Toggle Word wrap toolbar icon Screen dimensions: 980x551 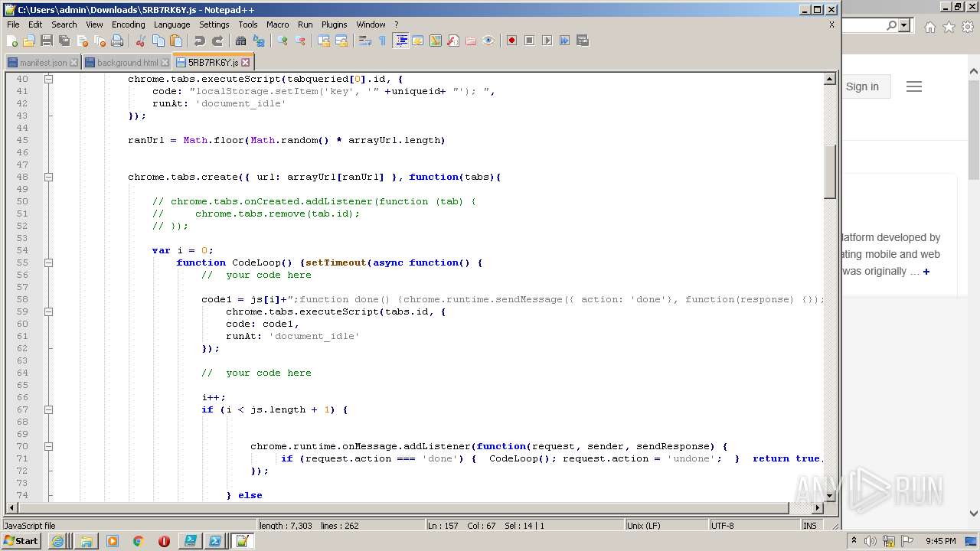[365, 41]
